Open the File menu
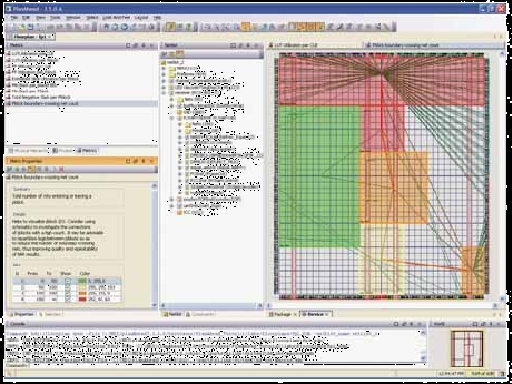The height and width of the screenshot is (384, 512). (x=14, y=17)
